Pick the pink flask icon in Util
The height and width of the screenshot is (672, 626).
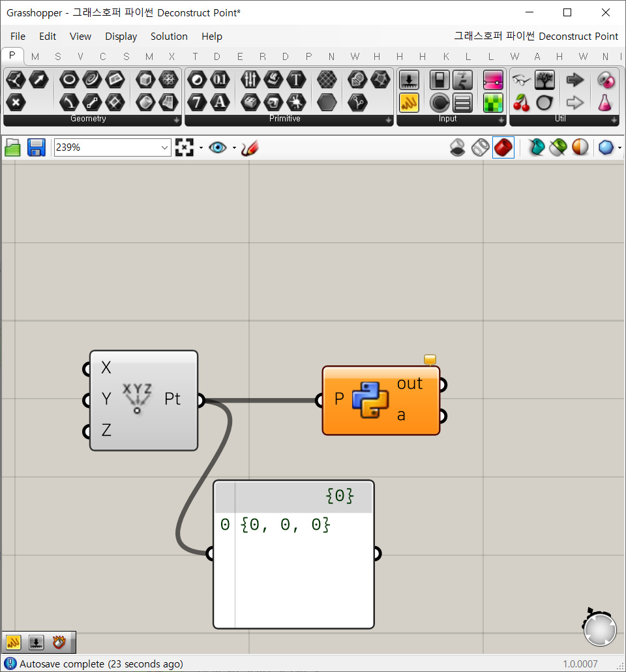[x=605, y=103]
